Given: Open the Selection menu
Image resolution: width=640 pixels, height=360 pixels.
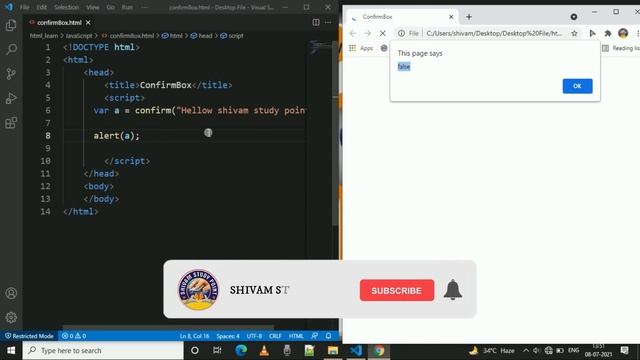Looking at the screenshot, I should pos(66,7).
